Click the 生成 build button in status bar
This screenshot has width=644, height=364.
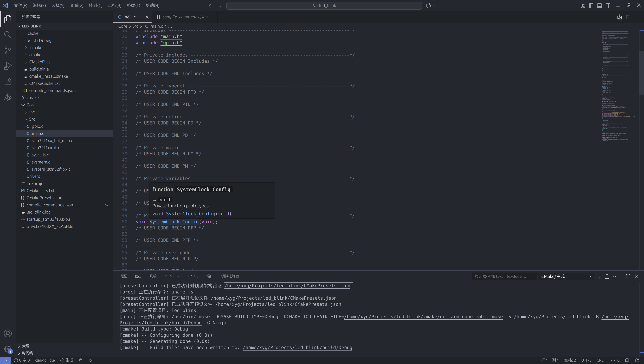[67, 360]
